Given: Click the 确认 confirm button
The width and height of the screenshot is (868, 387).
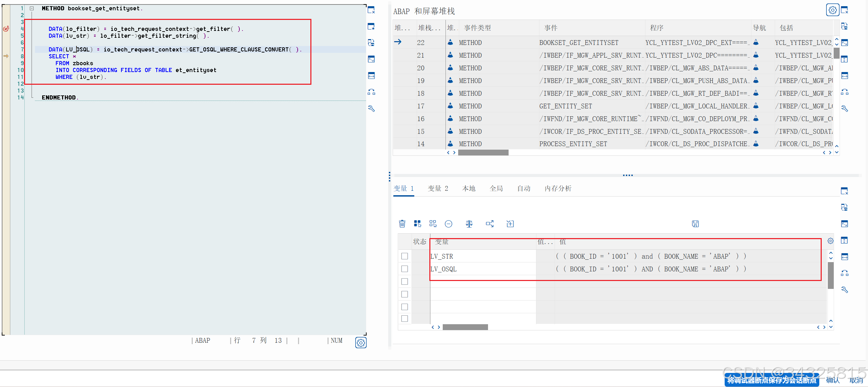Looking at the screenshot, I should click(833, 380).
